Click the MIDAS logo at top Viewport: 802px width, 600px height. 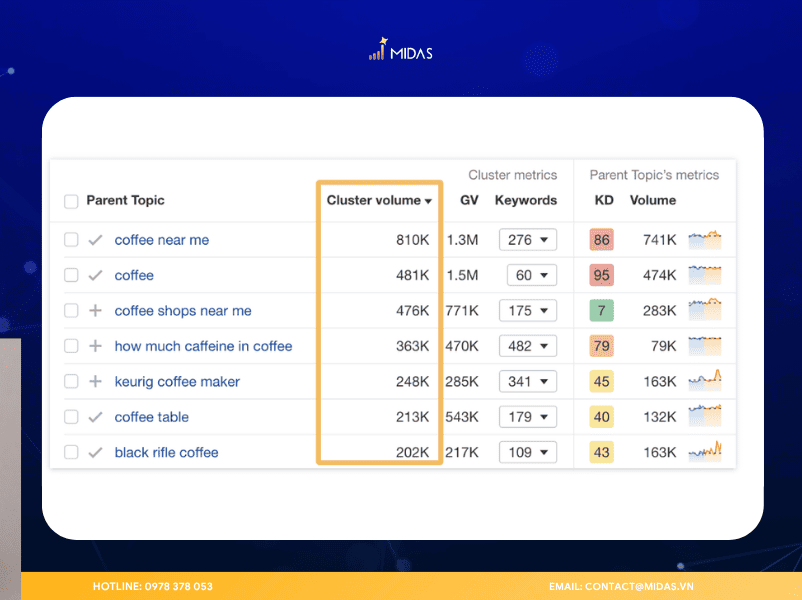401,50
